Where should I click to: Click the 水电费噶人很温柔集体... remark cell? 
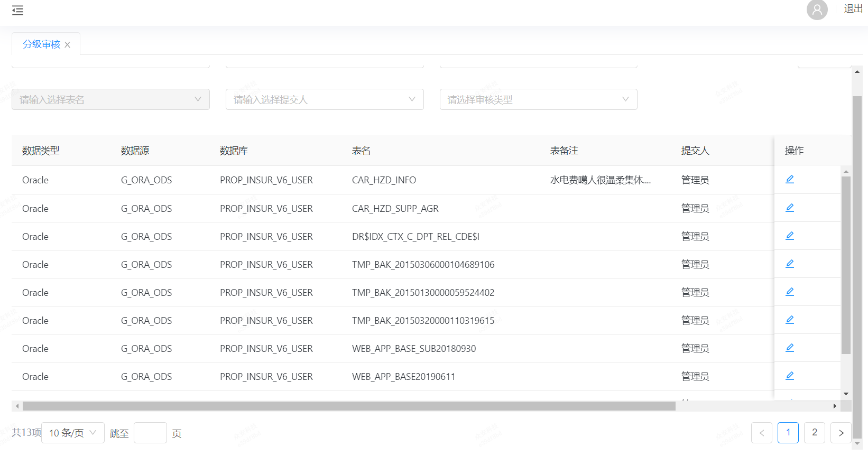coord(601,180)
